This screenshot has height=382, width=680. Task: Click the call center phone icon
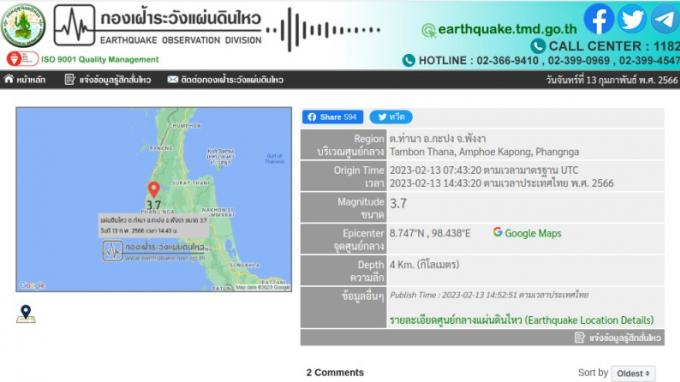tap(537, 46)
